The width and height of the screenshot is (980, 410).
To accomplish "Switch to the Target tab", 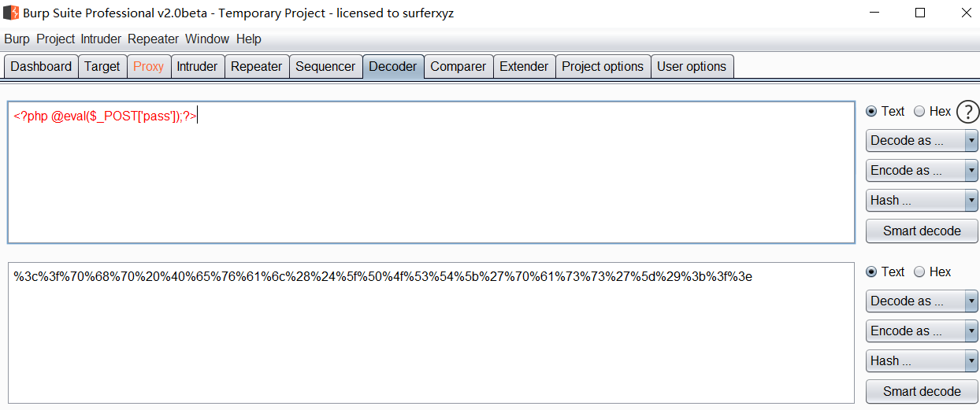I will point(102,67).
